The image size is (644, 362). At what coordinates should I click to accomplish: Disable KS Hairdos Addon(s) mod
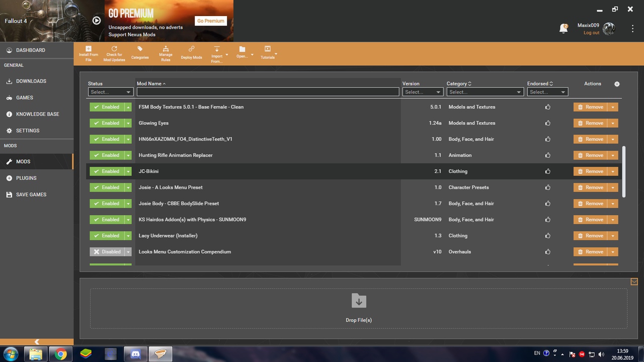pyautogui.click(x=107, y=220)
